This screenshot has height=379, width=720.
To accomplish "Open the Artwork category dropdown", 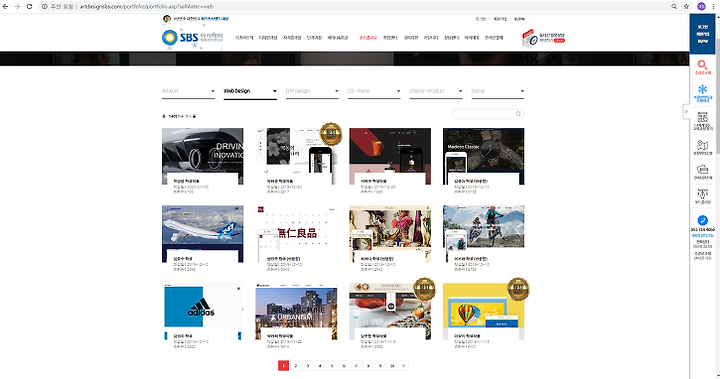I will click(188, 91).
